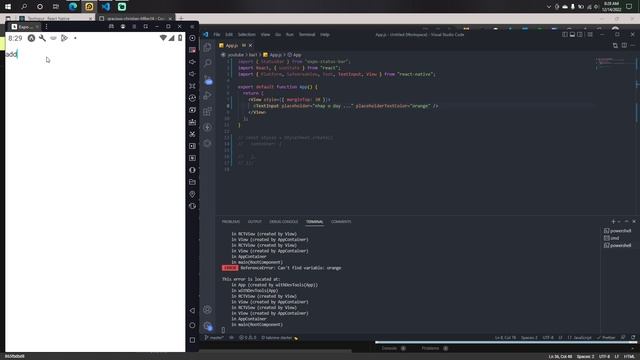Click the App function breadcrumb
This screenshot has height=360, width=640.
pos(294,55)
